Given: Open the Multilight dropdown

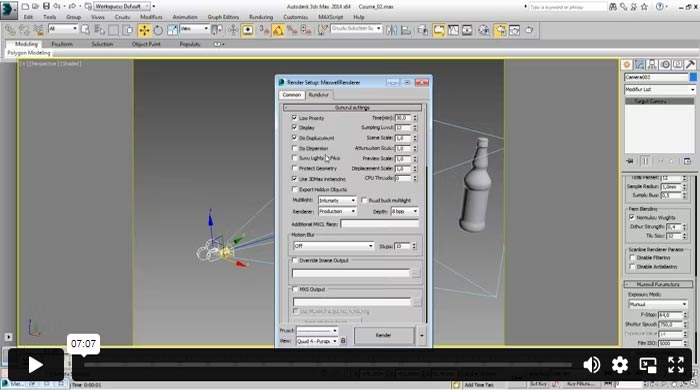Looking at the screenshot, I should click(337, 200).
